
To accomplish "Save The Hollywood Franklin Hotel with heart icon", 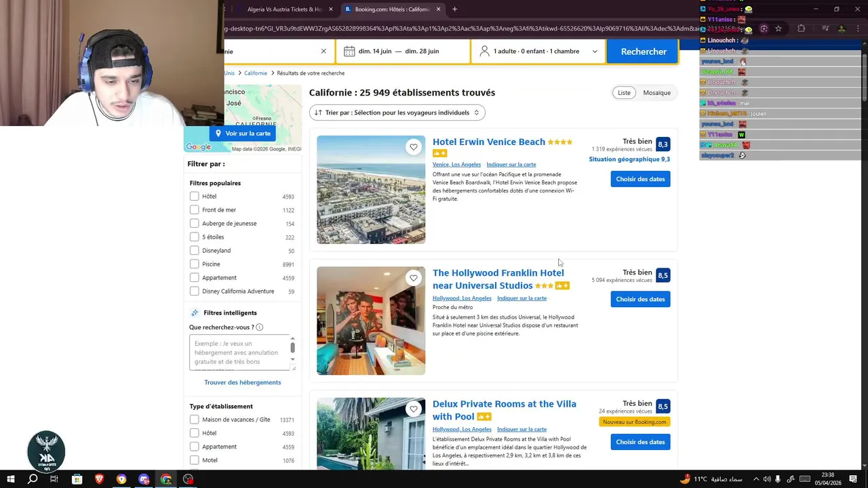I will (414, 278).
